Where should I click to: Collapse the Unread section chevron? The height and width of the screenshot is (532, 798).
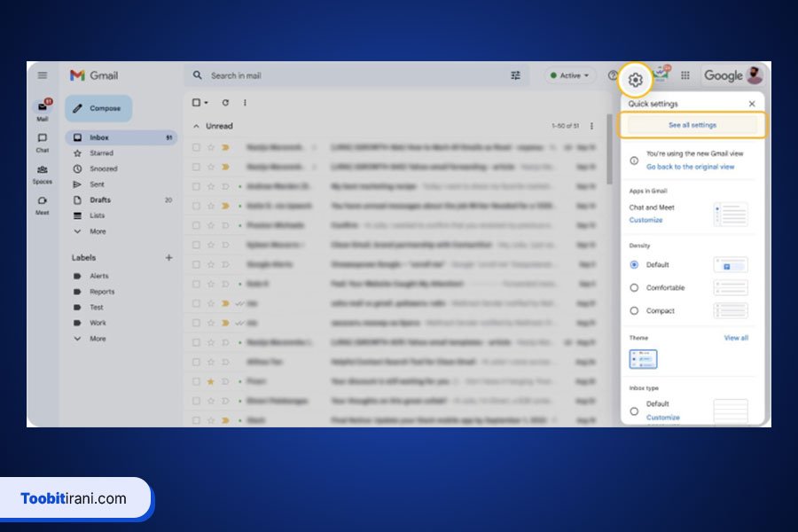click(197, 127)
